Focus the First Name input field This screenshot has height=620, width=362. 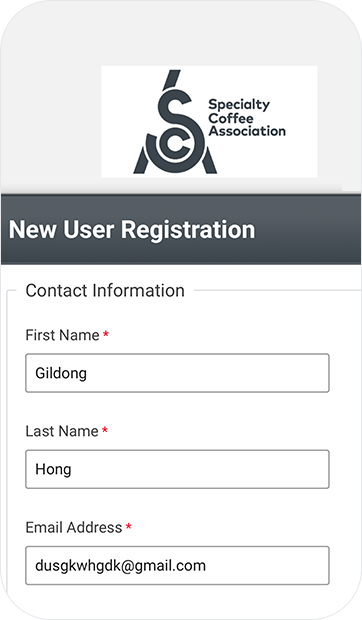[177, 373]
